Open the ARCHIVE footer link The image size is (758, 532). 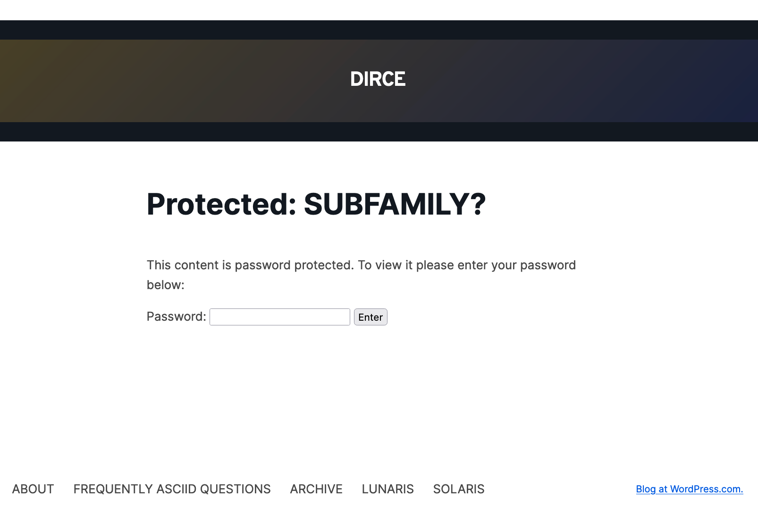(x=316, y=489)
